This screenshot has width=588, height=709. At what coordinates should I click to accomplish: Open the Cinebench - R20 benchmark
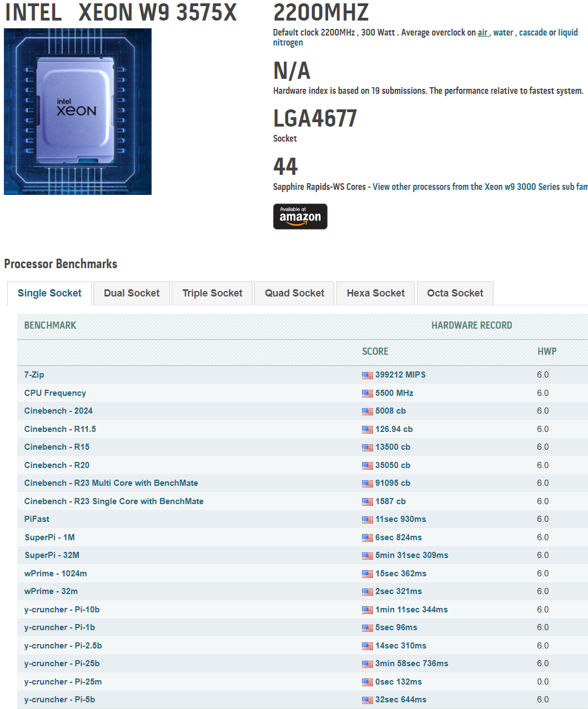click(x=57, y=465)
